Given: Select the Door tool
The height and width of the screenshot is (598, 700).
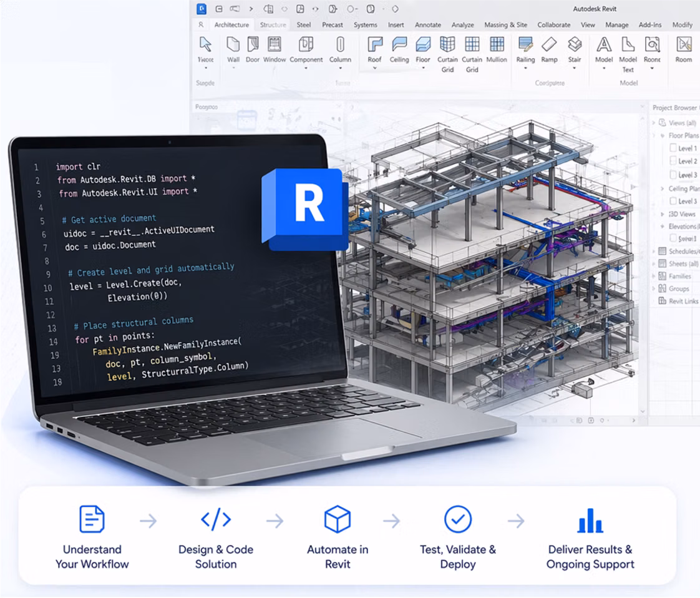Looking at the screenshot, I should click(x=253, y=49).
